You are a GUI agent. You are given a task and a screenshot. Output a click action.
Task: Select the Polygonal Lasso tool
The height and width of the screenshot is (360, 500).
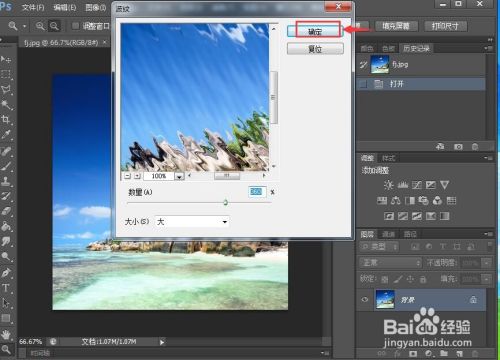[x=6, y=89]
